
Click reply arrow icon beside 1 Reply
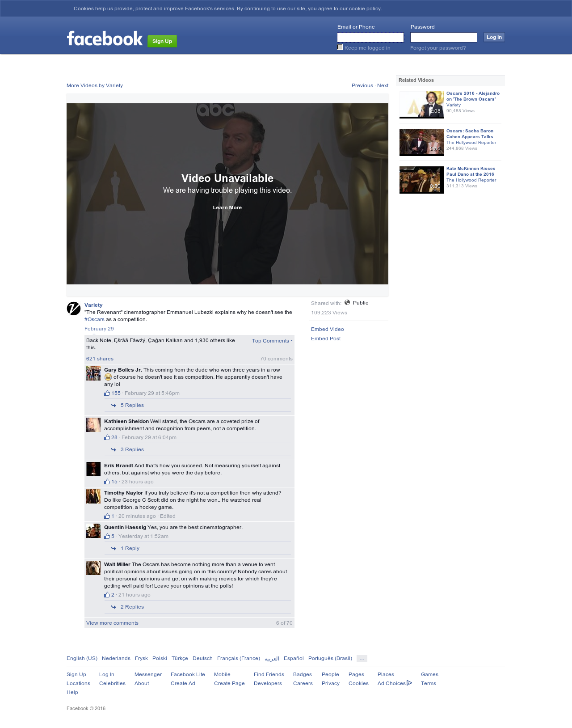point(114,549)
